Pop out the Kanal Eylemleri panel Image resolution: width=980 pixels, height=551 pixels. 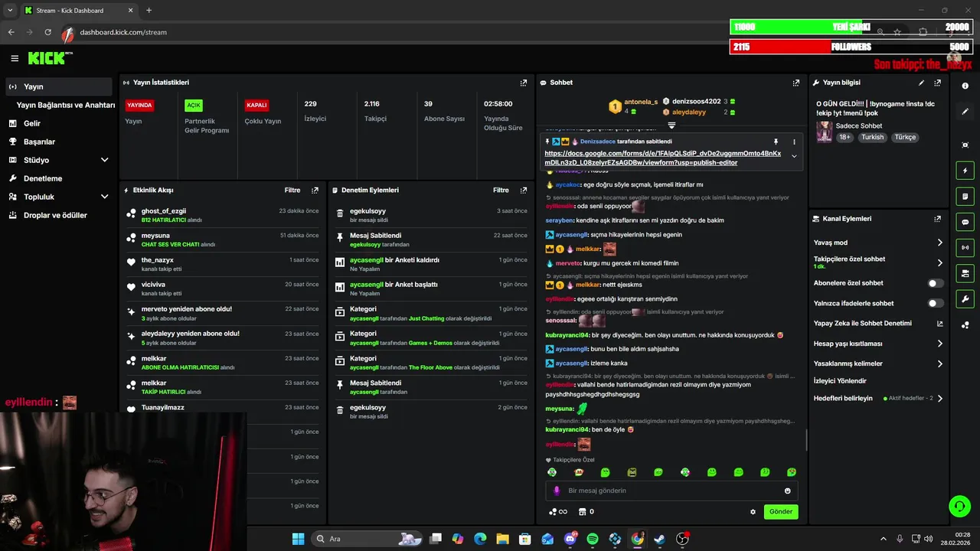[x=937, y=219]
